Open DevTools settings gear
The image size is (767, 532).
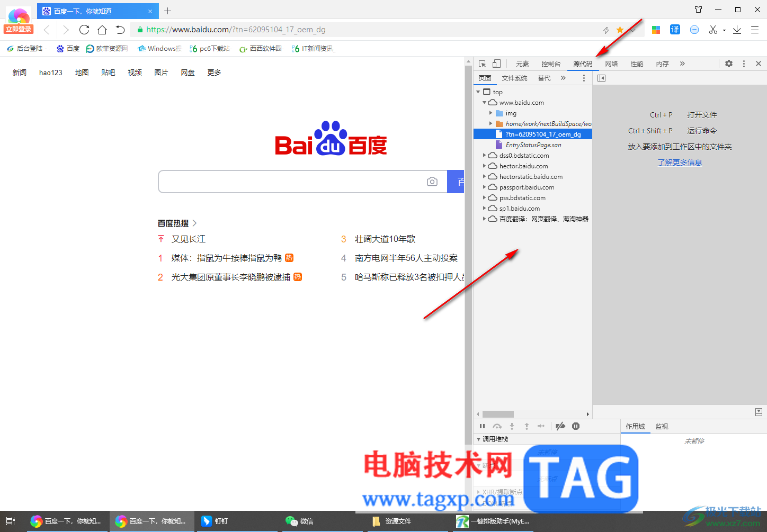pos(729,64)
